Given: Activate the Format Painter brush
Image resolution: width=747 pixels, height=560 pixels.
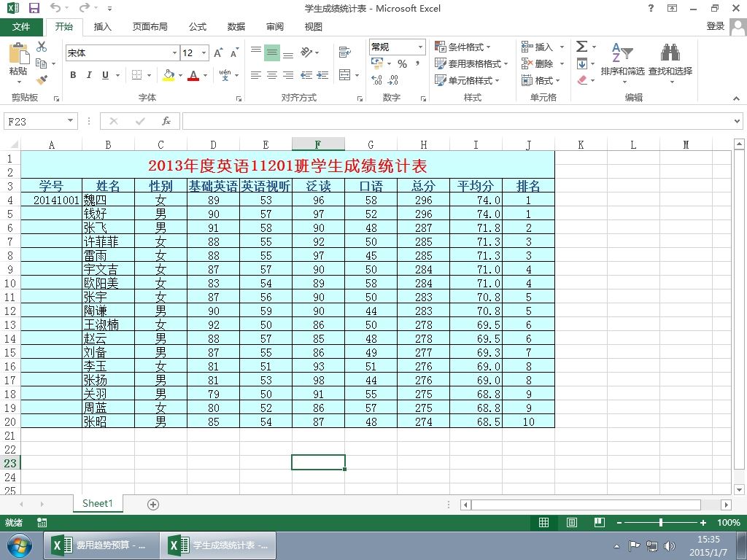Looking at the screenshot, I should (x=42, y=79).
